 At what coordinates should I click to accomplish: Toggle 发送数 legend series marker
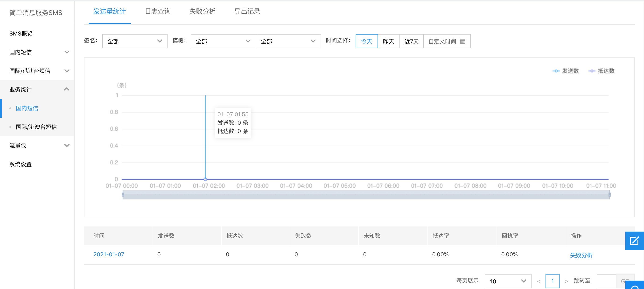point(556,71)
